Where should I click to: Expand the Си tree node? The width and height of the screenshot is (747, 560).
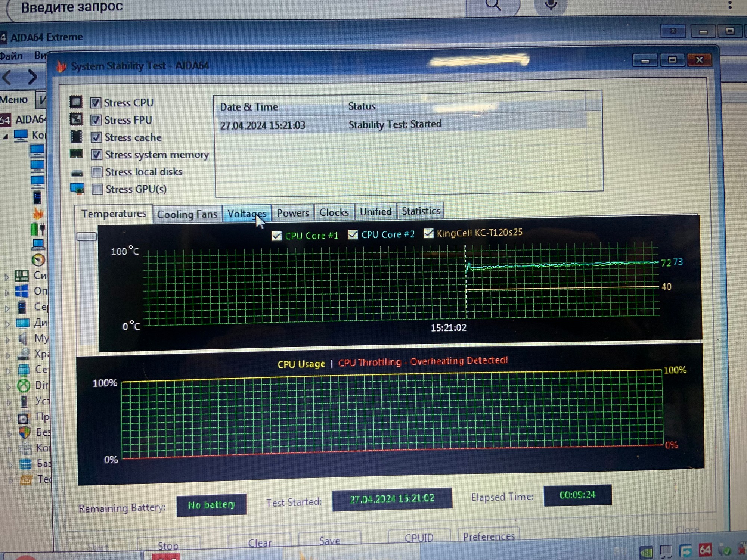click(x=7, y=277)
